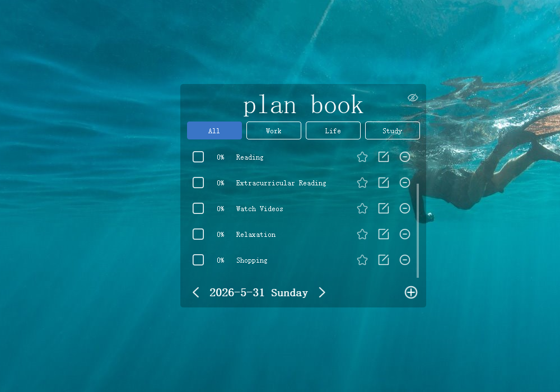
Task: Hide the plan book panel
Action: coord(413,97)
